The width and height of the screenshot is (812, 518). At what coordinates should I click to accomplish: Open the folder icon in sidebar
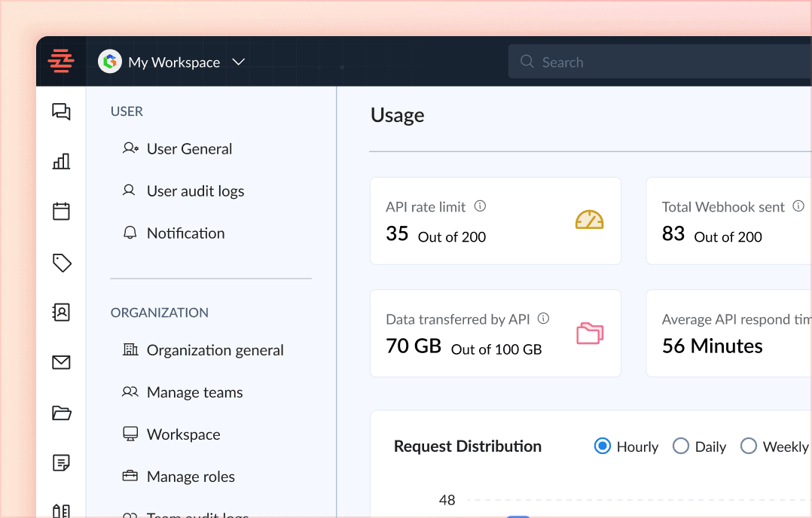point(62,413)
